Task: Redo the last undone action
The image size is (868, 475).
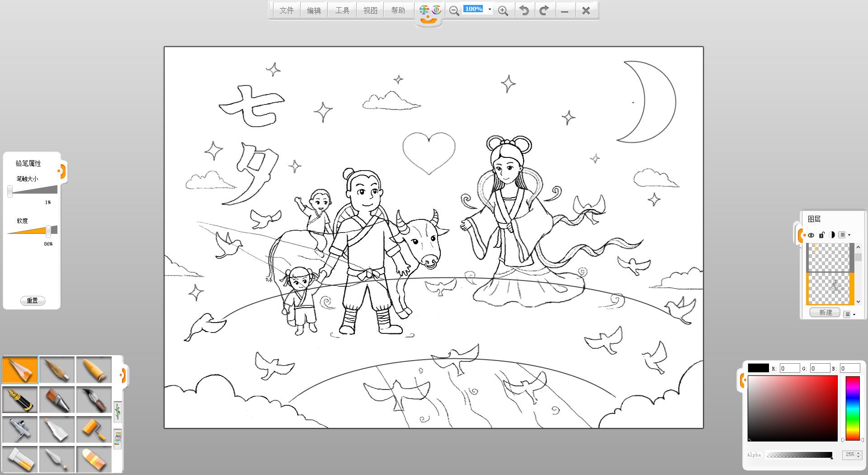Action: (x=544, y=10)
